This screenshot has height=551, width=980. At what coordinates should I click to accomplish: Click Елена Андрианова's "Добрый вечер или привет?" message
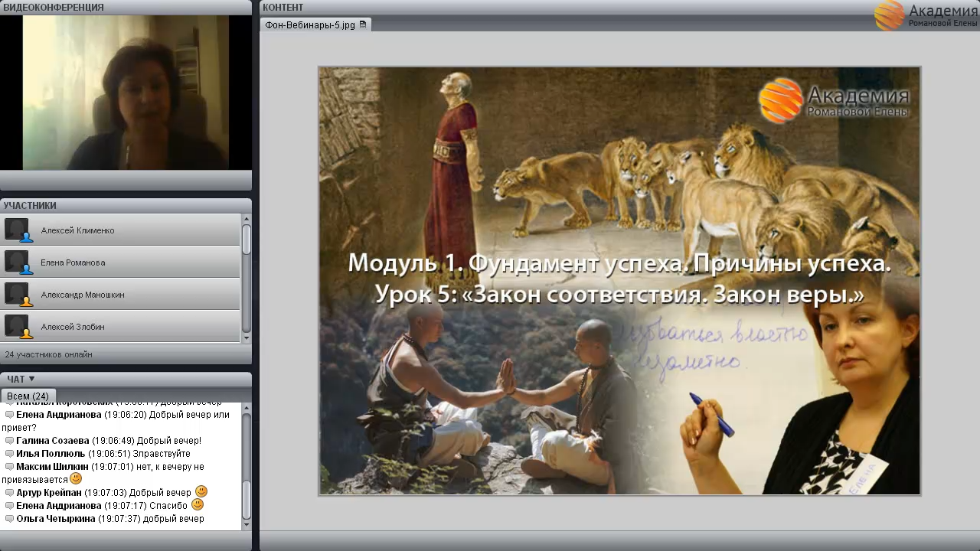coord(116,421)
